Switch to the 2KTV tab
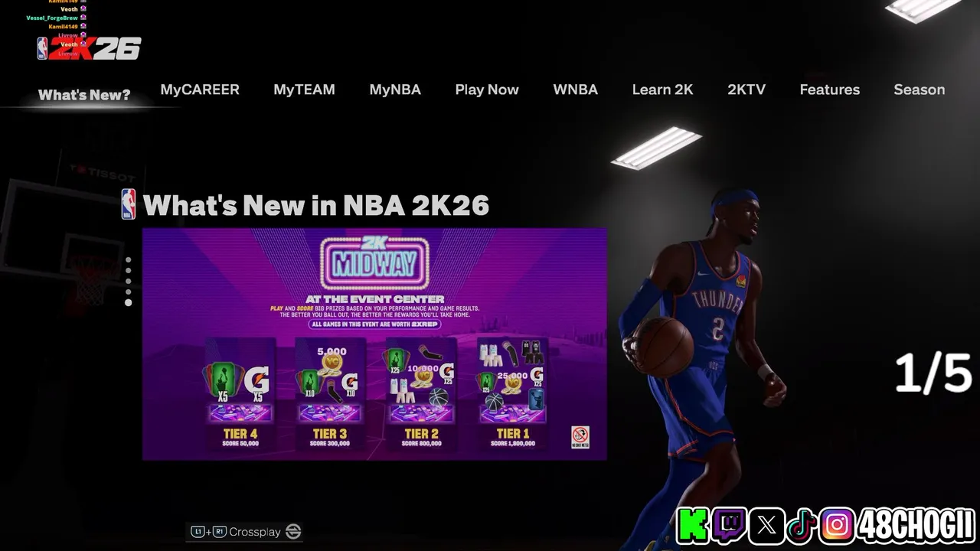 click(746, 90)
